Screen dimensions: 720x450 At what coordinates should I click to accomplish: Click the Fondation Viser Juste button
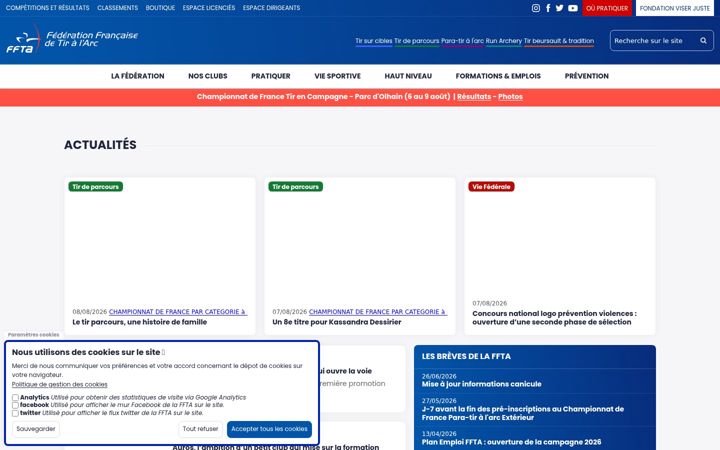pos(675,8)
